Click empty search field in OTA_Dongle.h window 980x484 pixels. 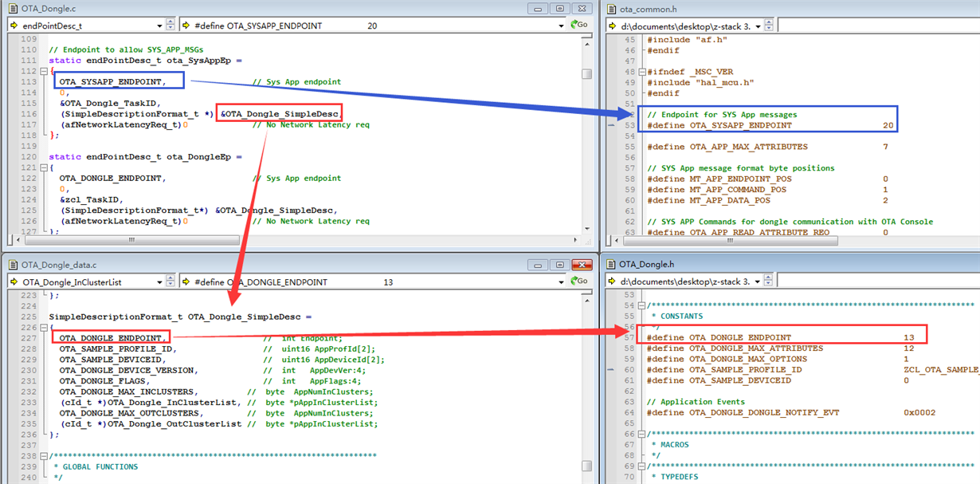[x=879, y=281]
